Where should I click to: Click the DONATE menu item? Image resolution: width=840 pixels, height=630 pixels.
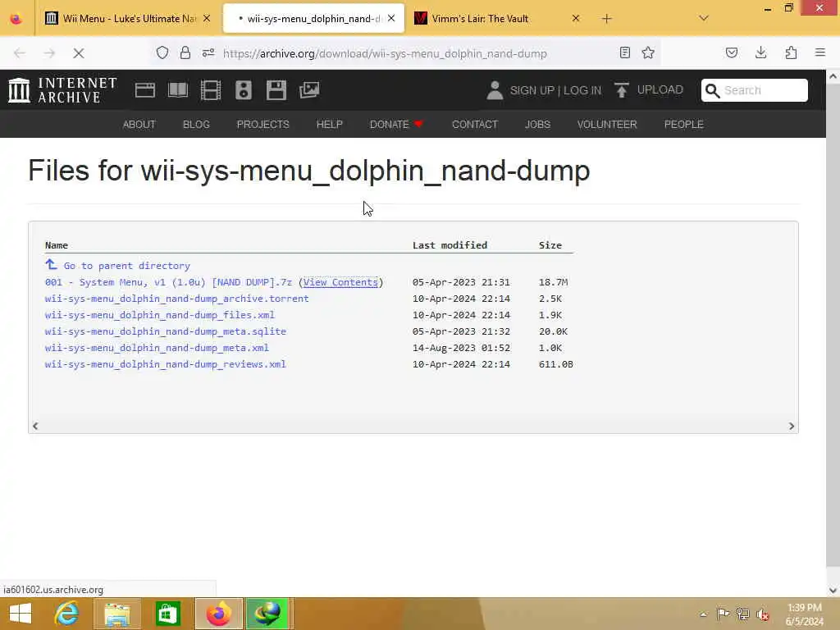tap(396, 125)
